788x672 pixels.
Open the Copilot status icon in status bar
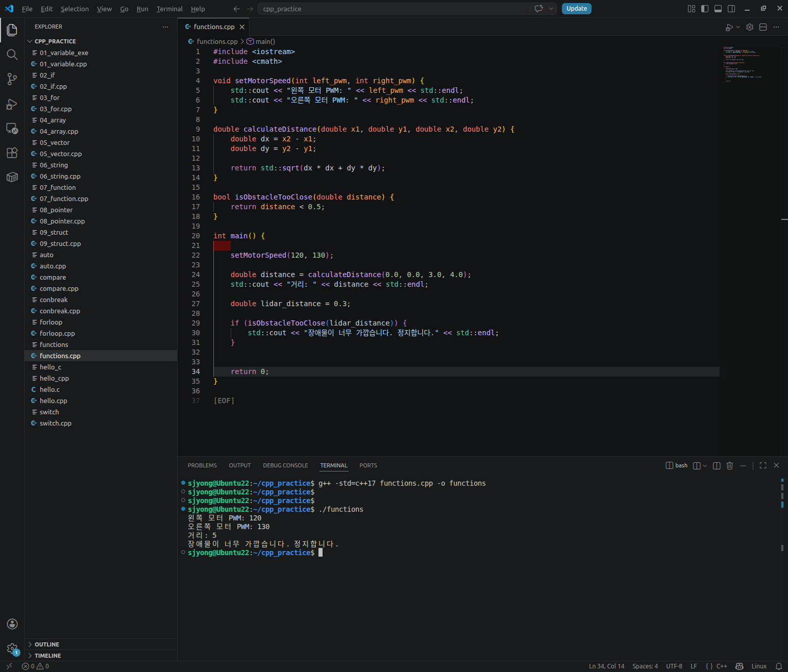(x=740, y=666)
